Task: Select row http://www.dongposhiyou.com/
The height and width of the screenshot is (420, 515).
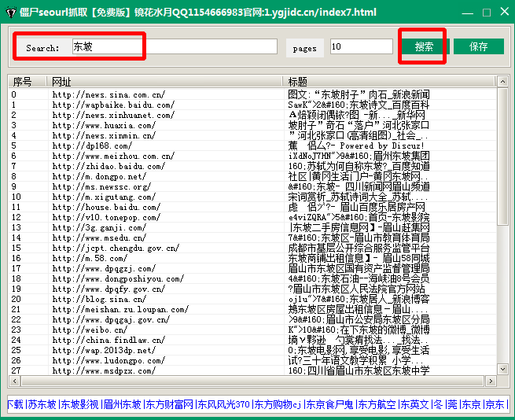Action: [x=252, y=278]
